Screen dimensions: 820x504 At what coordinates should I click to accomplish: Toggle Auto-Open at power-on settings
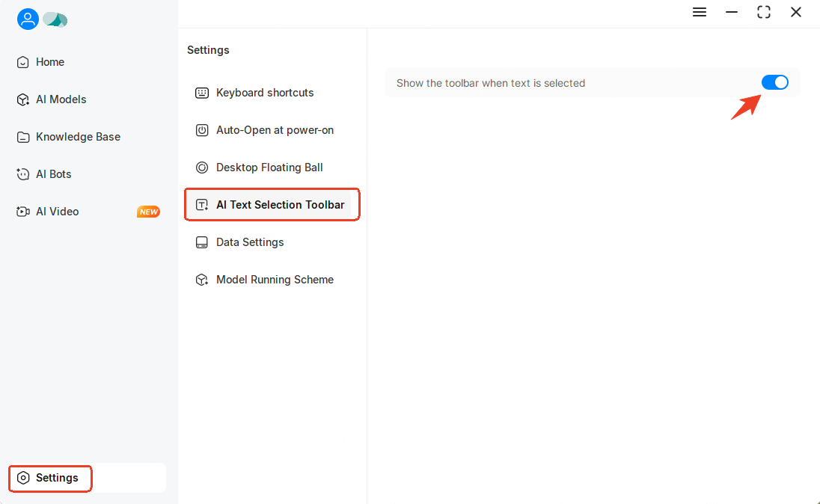(x=274, y=129)
